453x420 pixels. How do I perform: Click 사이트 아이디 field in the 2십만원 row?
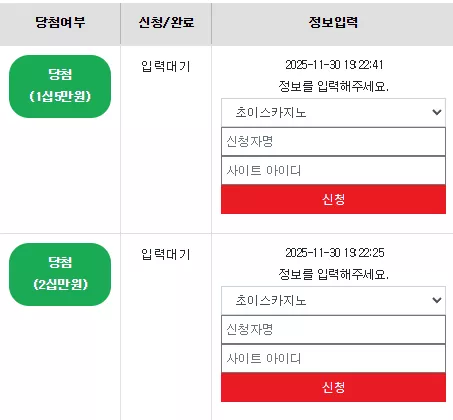(333, 358)
